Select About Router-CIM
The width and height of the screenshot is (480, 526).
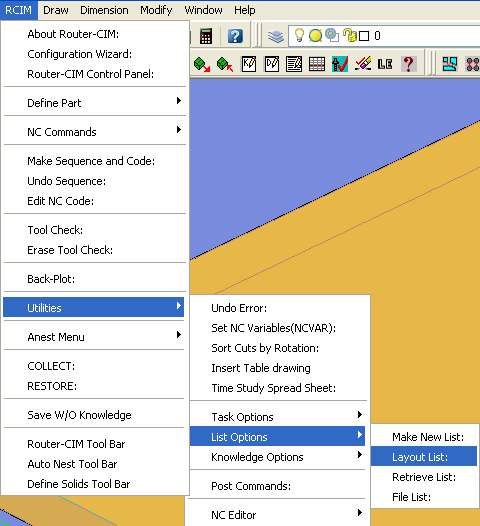(x=94, y=34)
